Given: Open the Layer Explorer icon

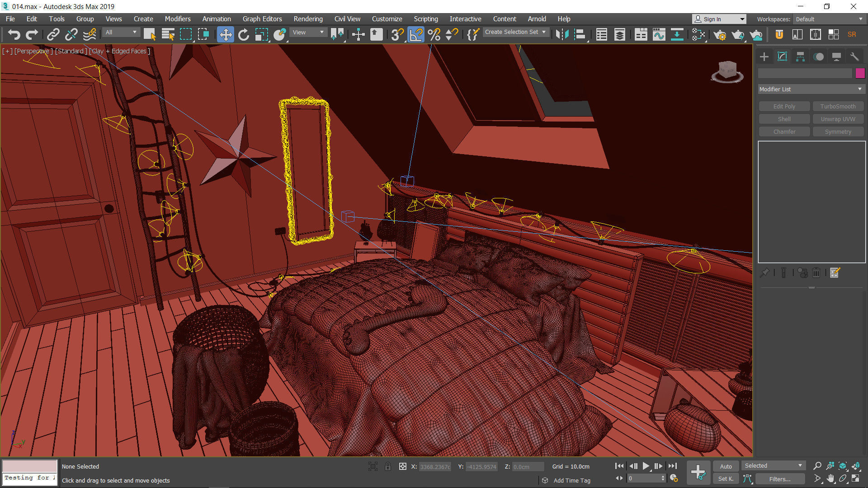Looking at the screenshot, I should (620, 34).
